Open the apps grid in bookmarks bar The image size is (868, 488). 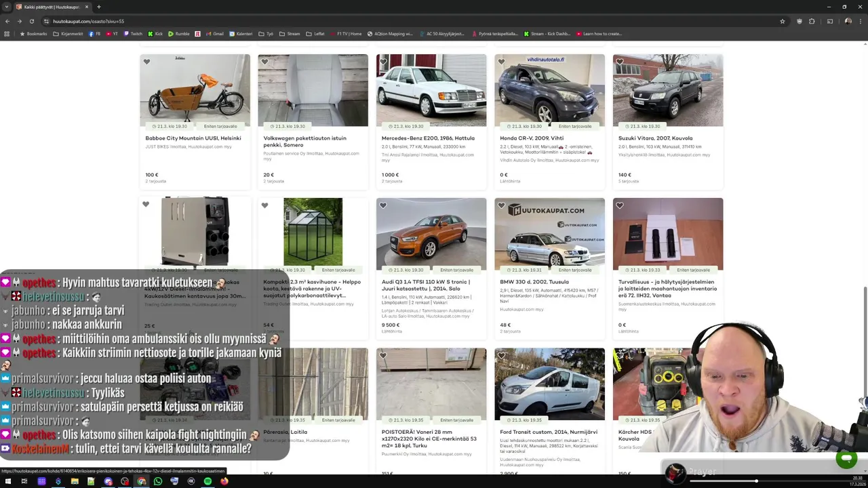pos(7,34)
